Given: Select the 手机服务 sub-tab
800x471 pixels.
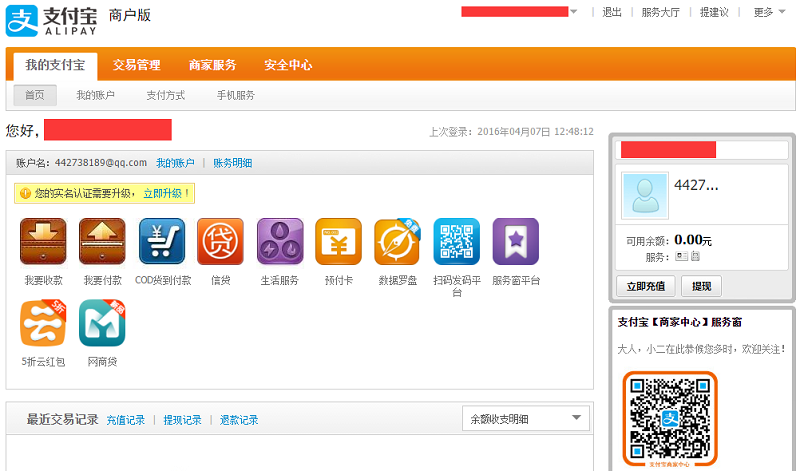Looking at the screenshot, I should click(236, 95).
